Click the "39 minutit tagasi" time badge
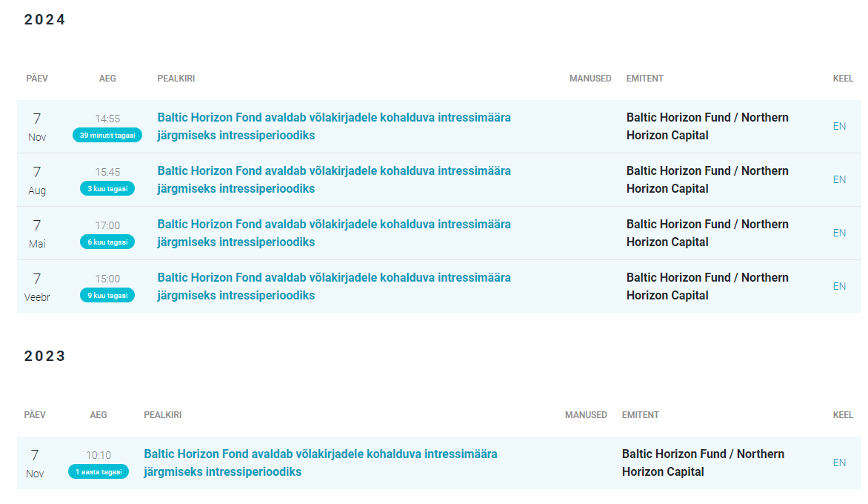Viewport: 868px width, 504px height. 107,135
